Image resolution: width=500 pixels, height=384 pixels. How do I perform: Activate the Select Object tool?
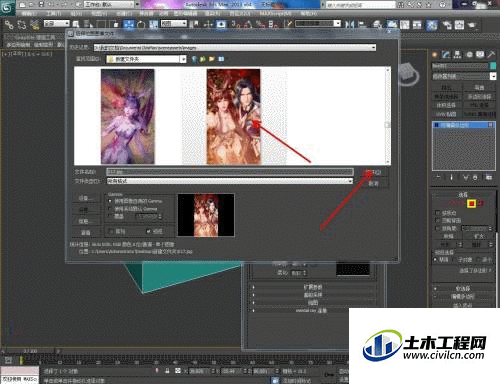tap(76, 24)
